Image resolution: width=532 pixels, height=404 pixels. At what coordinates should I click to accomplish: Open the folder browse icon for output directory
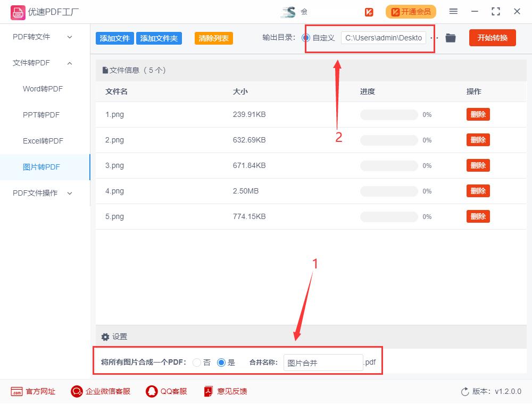click(x=450, y=38)
